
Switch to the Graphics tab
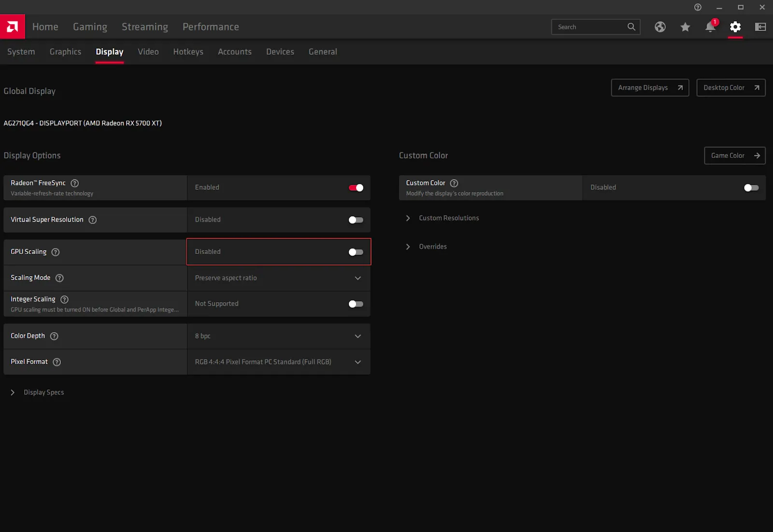click(x=65, y=52)
